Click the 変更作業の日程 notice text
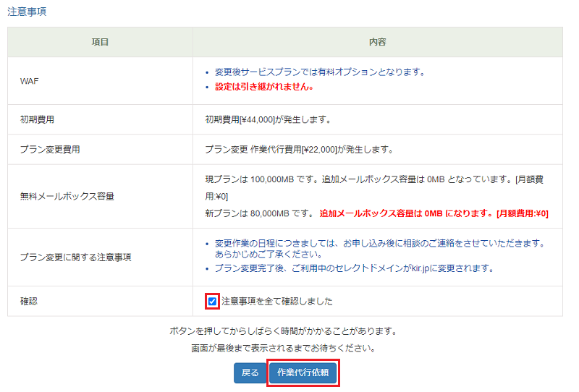 (x=379, y=248)
